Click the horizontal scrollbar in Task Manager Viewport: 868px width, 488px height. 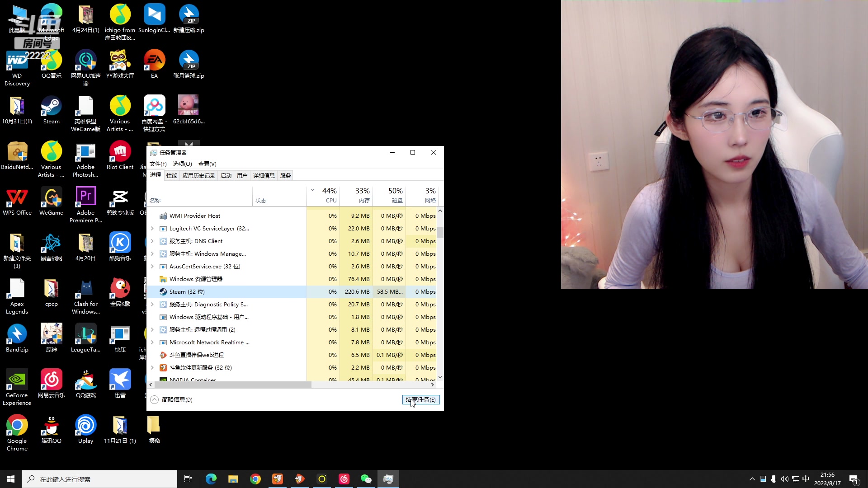(233, 385)
